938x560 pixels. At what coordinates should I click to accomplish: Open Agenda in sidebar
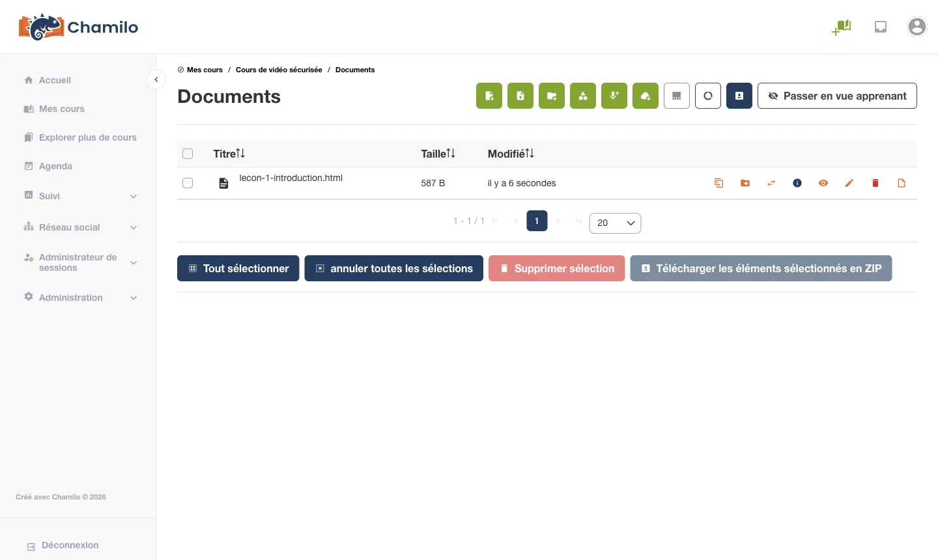click(x=55, y=166)
